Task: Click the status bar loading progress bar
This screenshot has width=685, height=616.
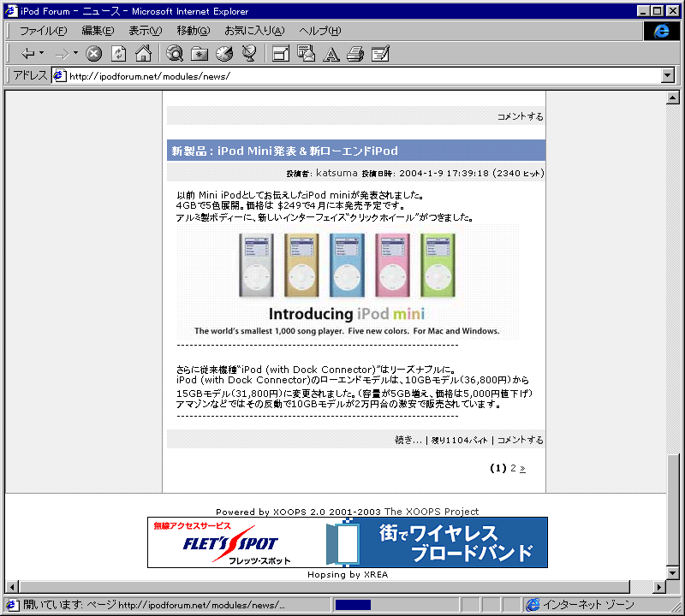Action: tap(396, 605)
